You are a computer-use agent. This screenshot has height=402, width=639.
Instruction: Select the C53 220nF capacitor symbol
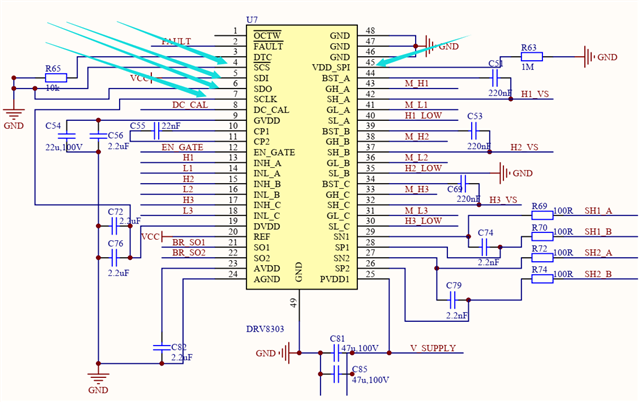click(x=474, y=131)
